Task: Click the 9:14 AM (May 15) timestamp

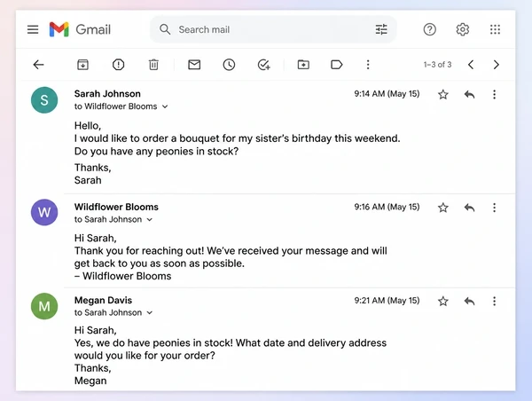Action: 387,94
